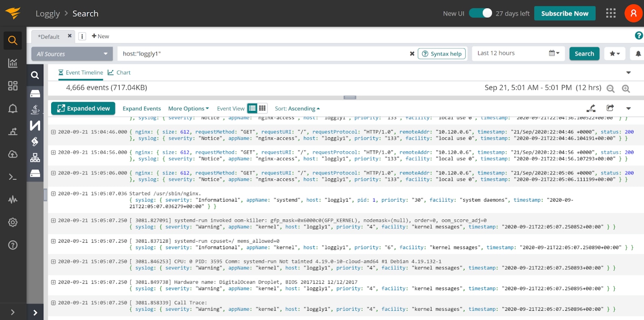The image size is (644, 320).
Task: Open the More Options dropdown
Action: (188, 108)
